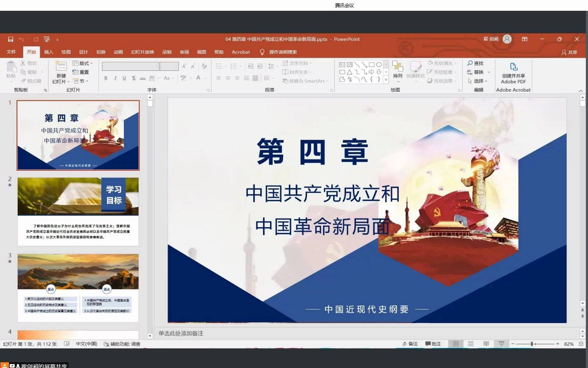Open the Change Case dropdown

[x=169, y=78]
